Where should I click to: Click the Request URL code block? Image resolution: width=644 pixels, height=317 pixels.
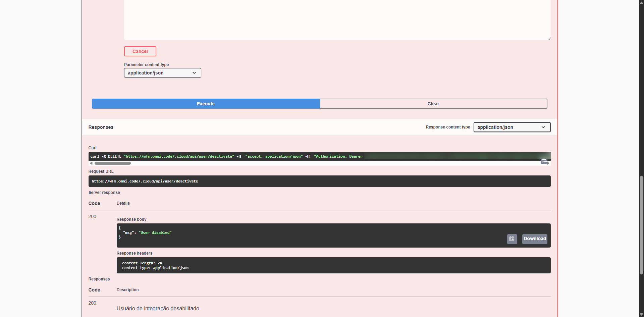(x=319, y=181)
